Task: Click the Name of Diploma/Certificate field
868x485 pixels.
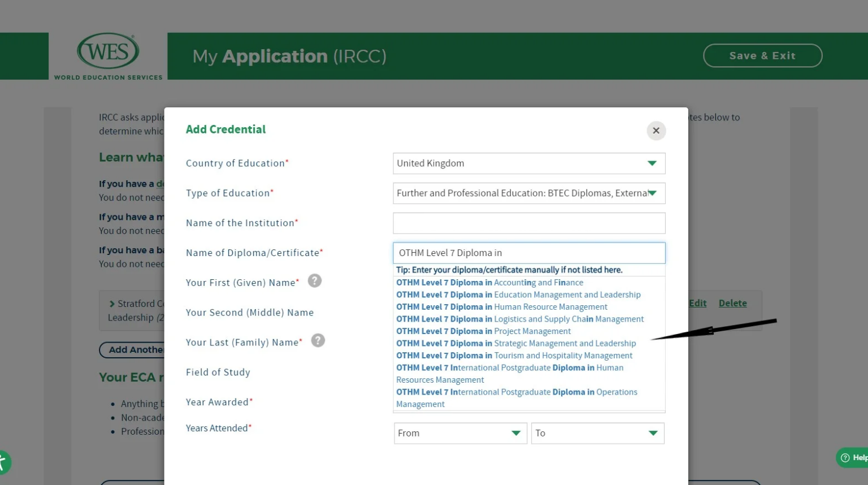Action: coord(529,253)
